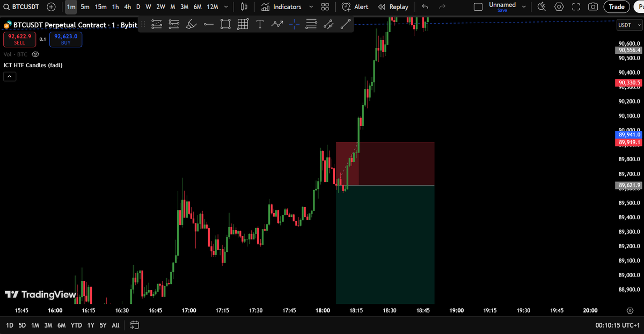Set date range to 5D

[x=22, y=325]
